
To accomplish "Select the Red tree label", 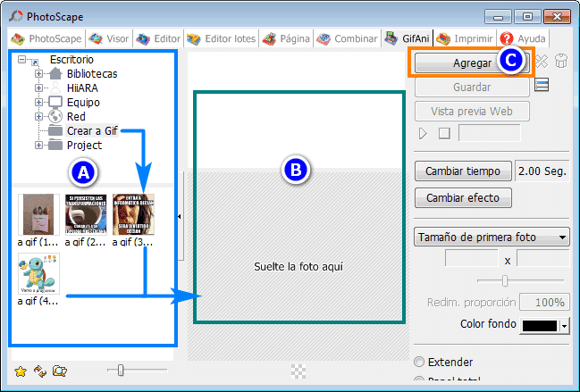I will click(x=76, y=116).
